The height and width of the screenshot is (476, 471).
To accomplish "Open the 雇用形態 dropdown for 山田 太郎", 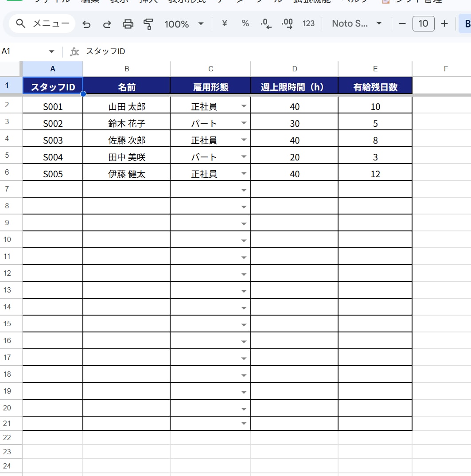I will coord(243,106).
